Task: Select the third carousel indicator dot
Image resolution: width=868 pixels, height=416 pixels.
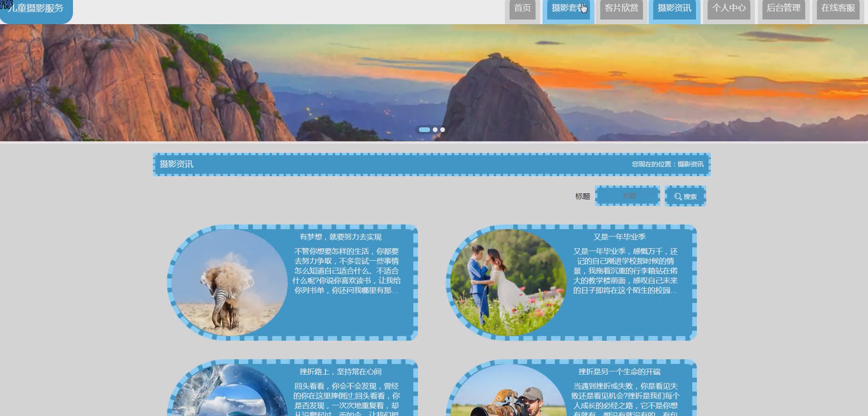Action: pos(443,130)
